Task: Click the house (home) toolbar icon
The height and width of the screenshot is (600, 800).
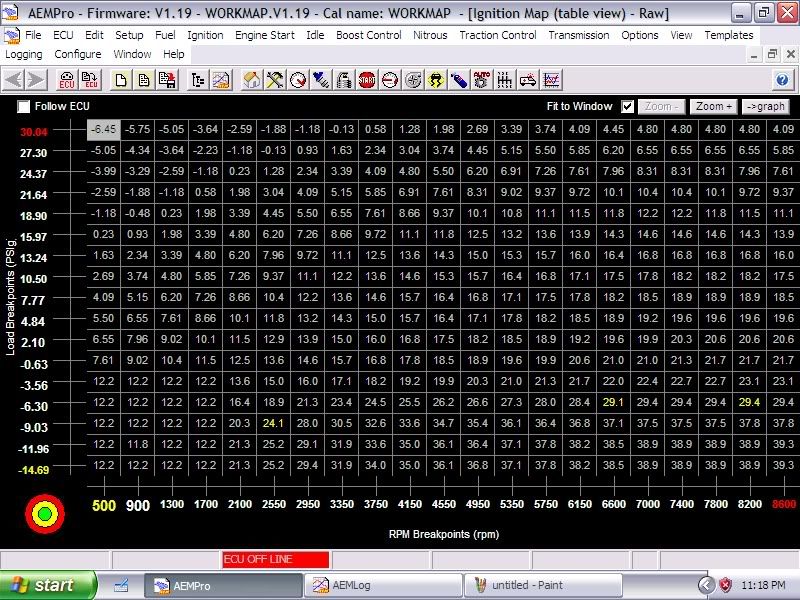Action: 252,80
